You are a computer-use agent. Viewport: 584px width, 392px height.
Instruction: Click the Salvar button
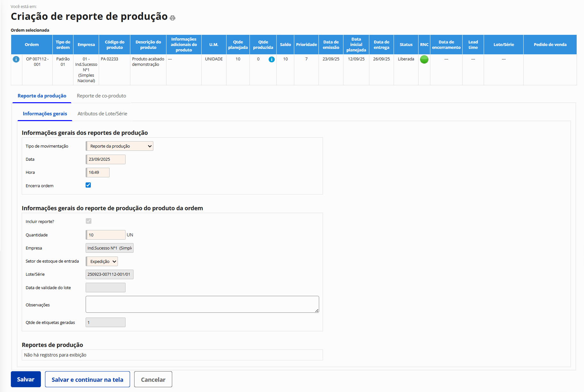26,379
